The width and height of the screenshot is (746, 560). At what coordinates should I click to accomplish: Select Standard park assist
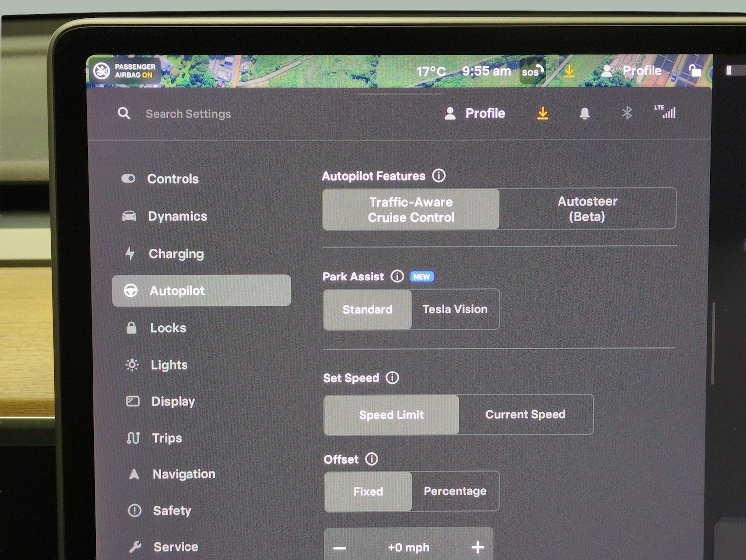368,309
